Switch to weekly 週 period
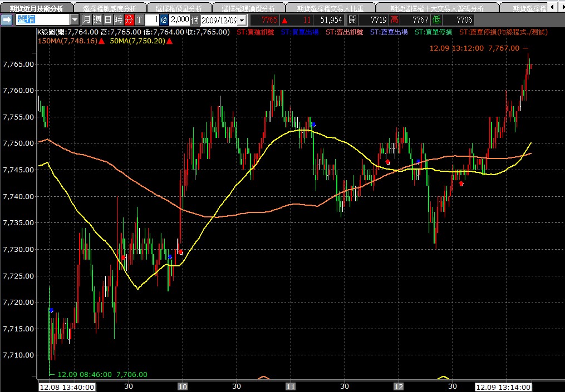The width and height of the screenshot is (565, 392). click(97, 19)
